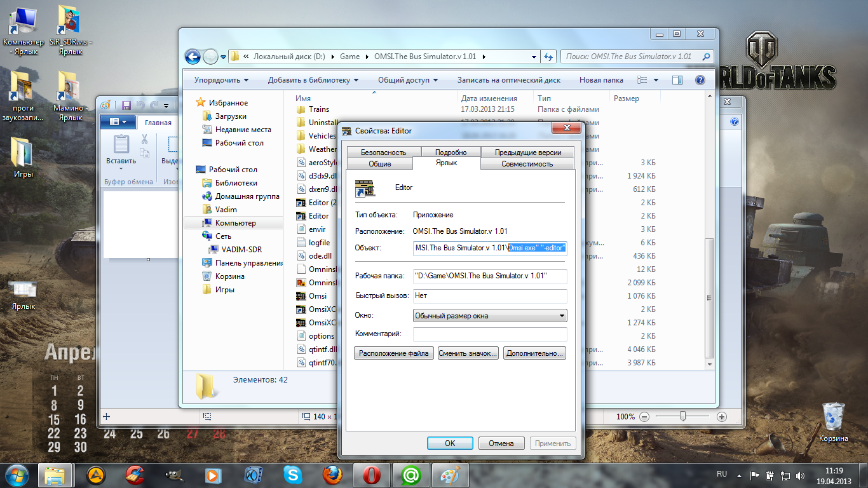
Task: Click the Paint zoom slider handle
Action: click(x=682, y=417)
